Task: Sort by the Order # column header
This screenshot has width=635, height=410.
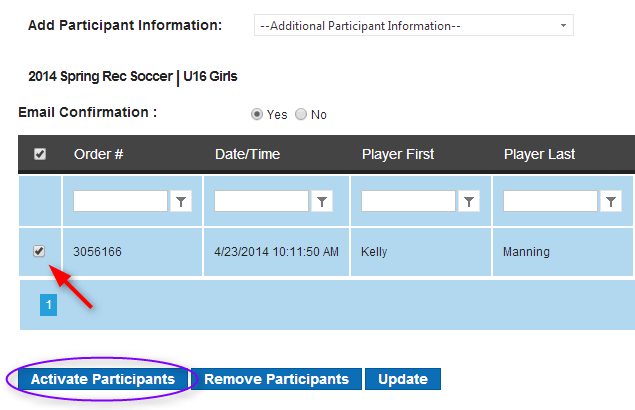Action: point(98,154)
